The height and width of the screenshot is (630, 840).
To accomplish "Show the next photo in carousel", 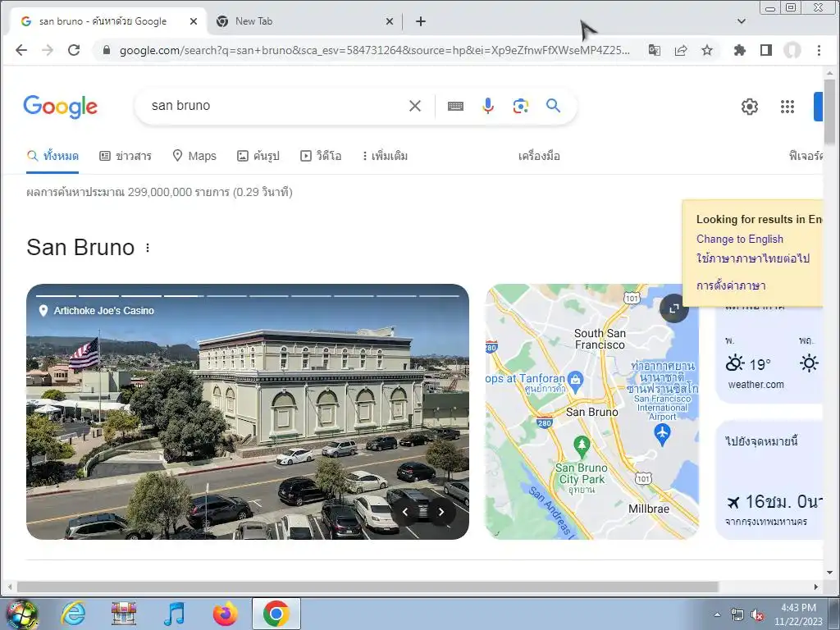I will [441, 512].
